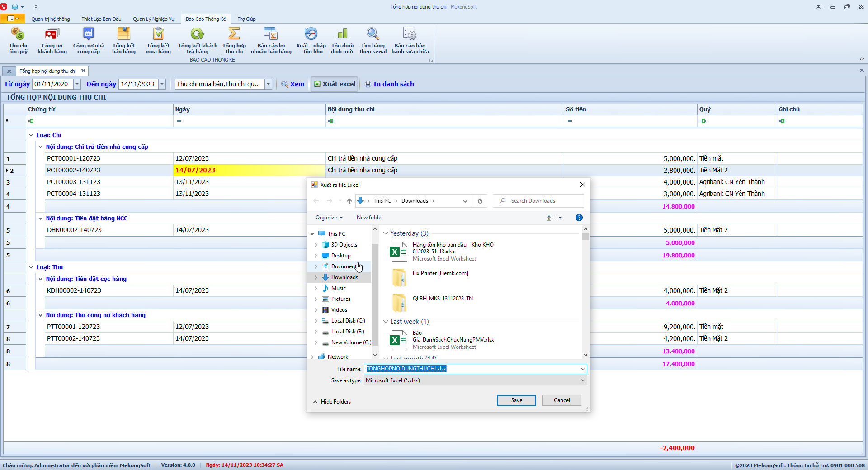Image resolution: width=868 pixels, height=470 pixels.
Task: Switch to Quản Lý Nghiệp Vụ tab
Action: [x=153, y=19]
